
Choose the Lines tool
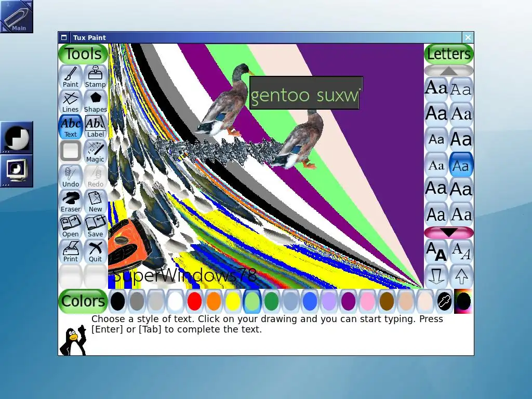[x=71, y=102]
